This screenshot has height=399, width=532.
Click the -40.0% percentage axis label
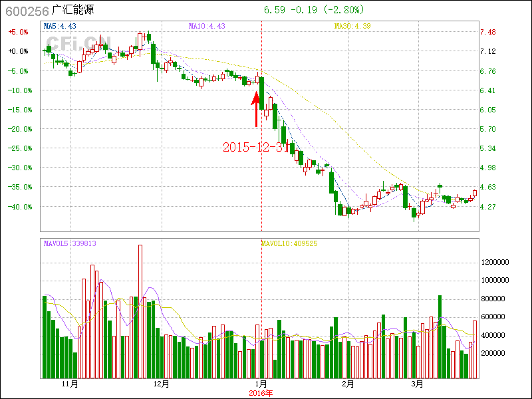click(x=17, y=207)
